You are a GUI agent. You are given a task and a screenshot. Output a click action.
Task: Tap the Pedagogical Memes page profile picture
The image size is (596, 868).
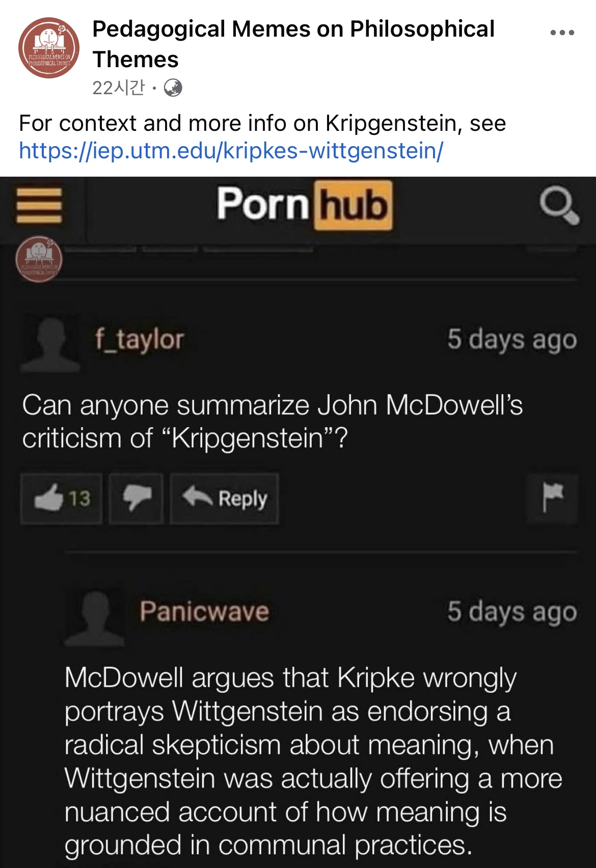coord(49,47)
